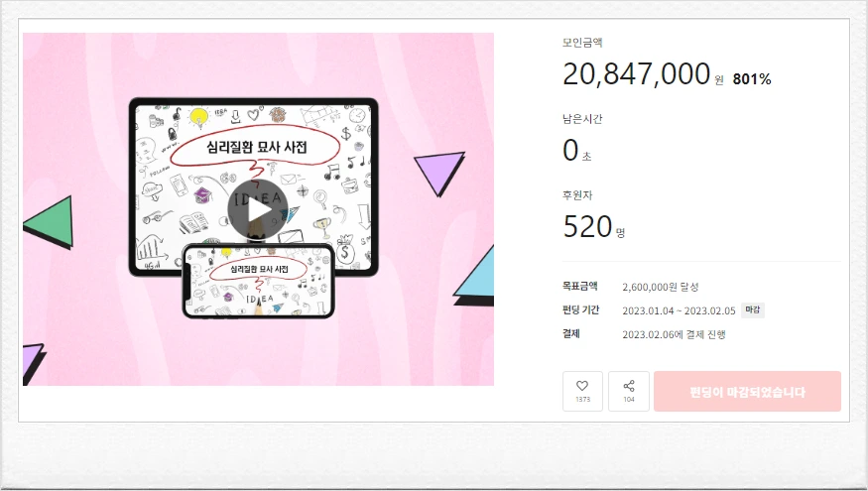The image size is (868, 491).
Task: Click the 520 backers count
Action: tap(587, 226)
